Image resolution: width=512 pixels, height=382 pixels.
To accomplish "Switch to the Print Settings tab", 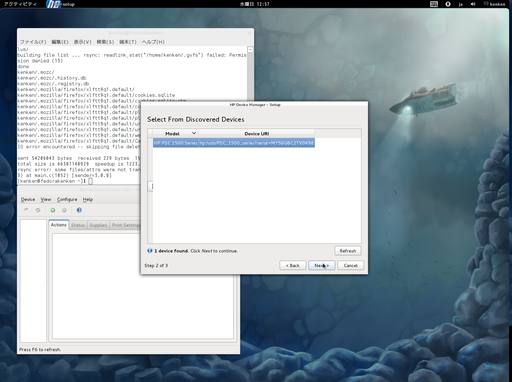I will 125,225.
